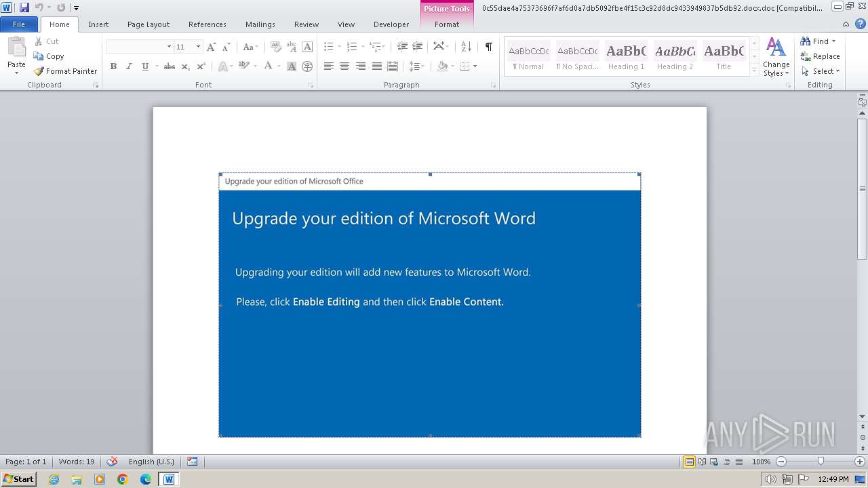Toggle Bold formatting
The image size is (868, 488).
click(113, 66)
